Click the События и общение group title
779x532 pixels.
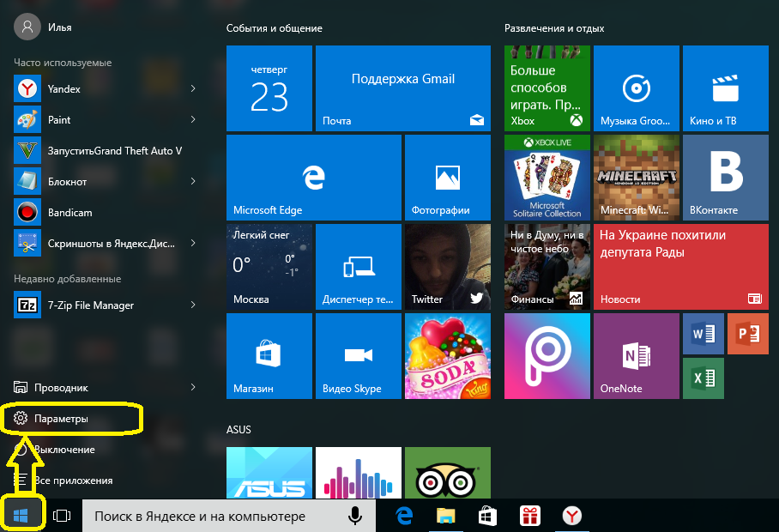coord(275,28)
